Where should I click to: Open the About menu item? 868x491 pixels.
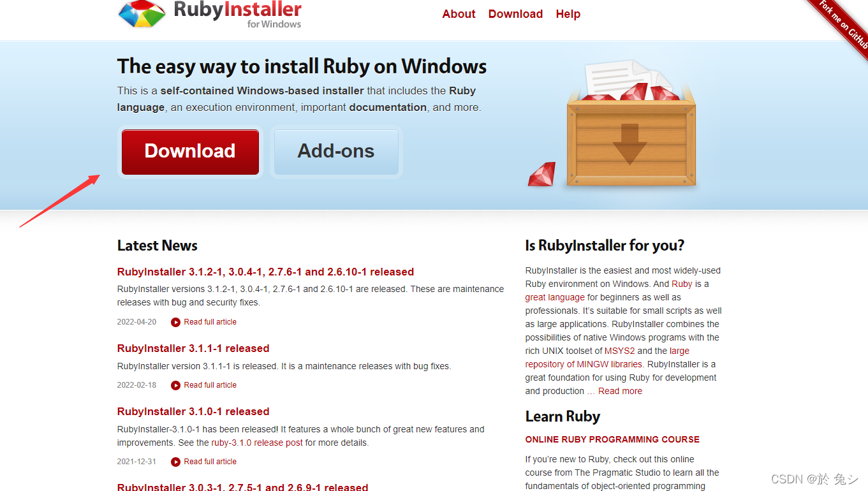coord(459,14)
